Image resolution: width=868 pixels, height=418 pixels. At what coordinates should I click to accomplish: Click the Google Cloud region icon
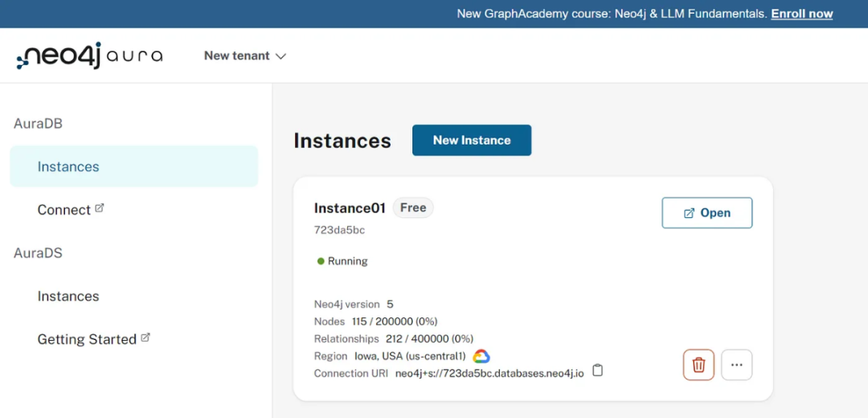(481, 356)
